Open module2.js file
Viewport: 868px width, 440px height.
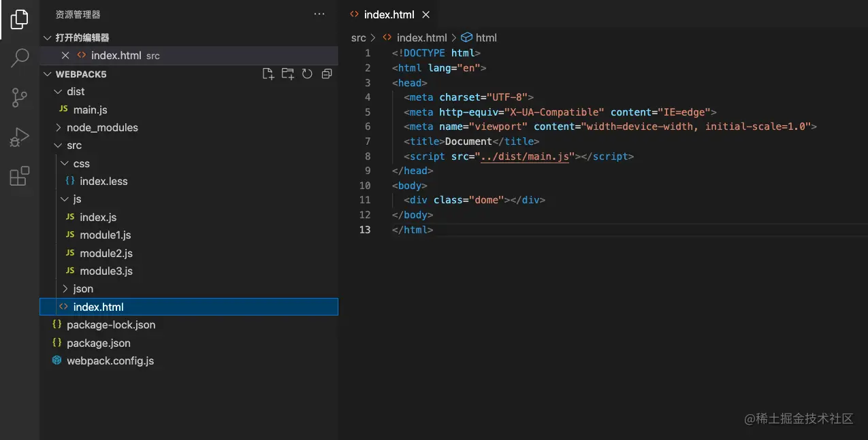pyautogui.click(x=189, y=254)
